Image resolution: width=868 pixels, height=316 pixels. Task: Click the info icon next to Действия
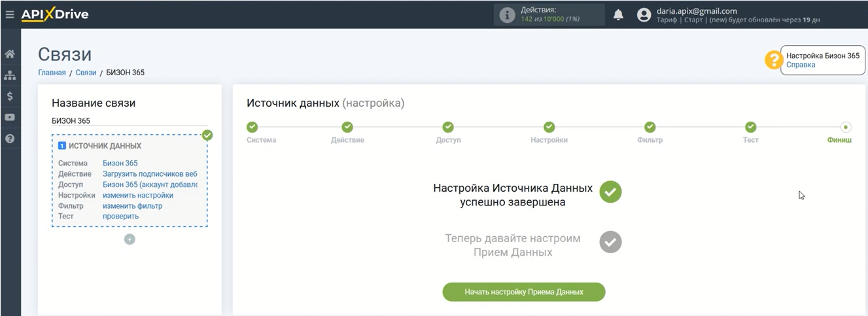[507, 15]
